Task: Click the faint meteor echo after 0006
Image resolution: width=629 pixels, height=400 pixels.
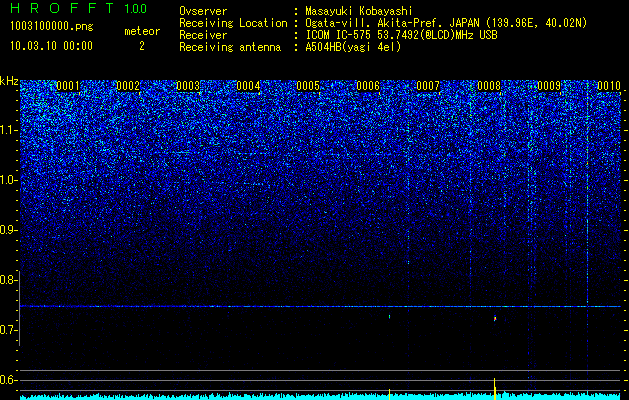Action: pos(390,317)
